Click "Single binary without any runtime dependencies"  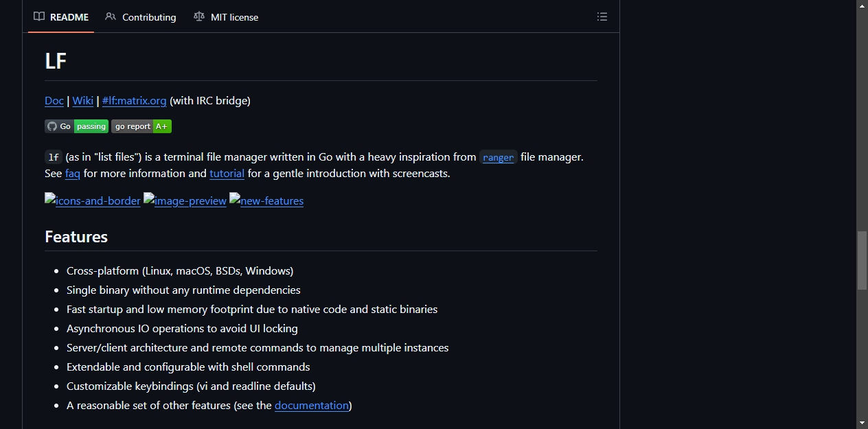click(183, 290)
